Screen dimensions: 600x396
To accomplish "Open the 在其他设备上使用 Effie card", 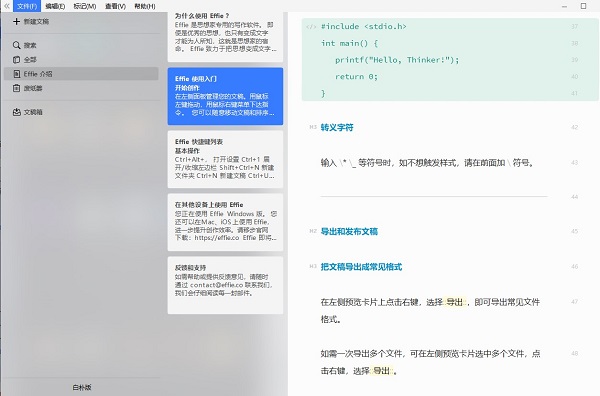I will coord(225,222).
